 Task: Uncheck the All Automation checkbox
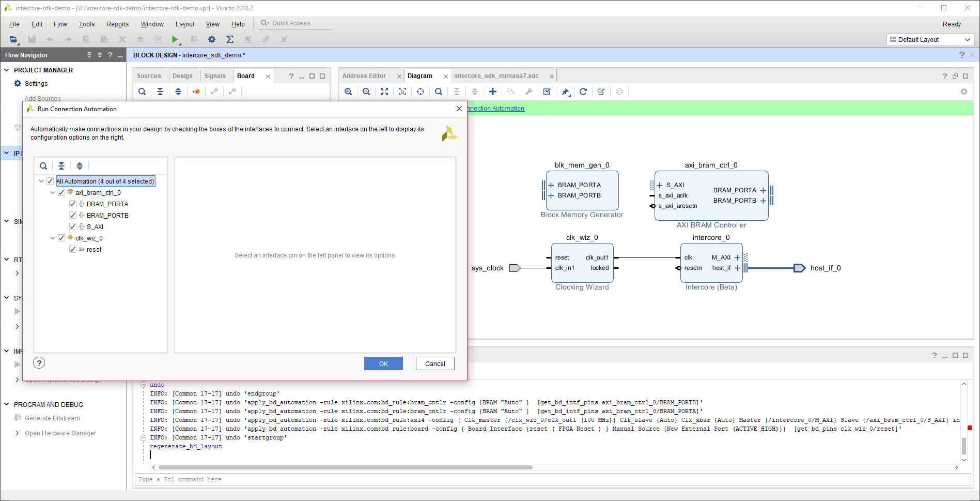pyautogui.click(x=50, y=181)
